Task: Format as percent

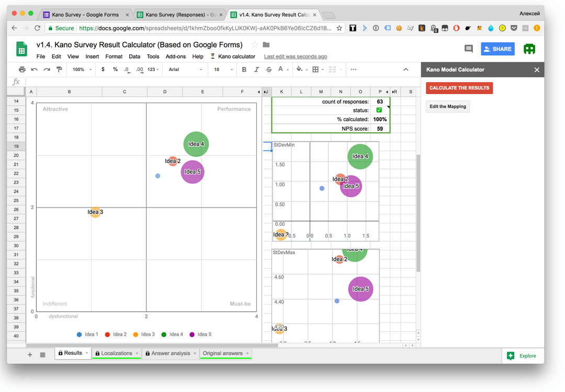Action: (x=115, y=70)
